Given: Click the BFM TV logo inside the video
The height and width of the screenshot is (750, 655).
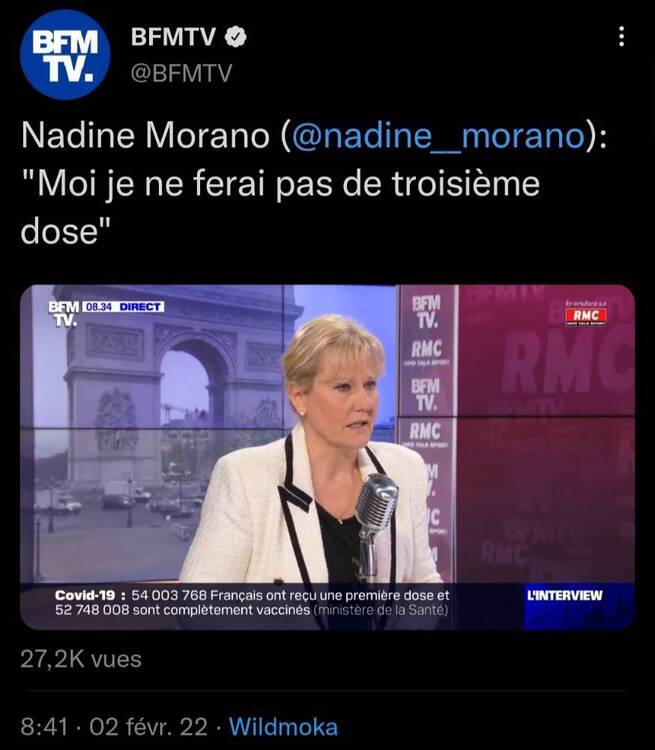Looking at the screenshot, I should (x=64, y=313).
